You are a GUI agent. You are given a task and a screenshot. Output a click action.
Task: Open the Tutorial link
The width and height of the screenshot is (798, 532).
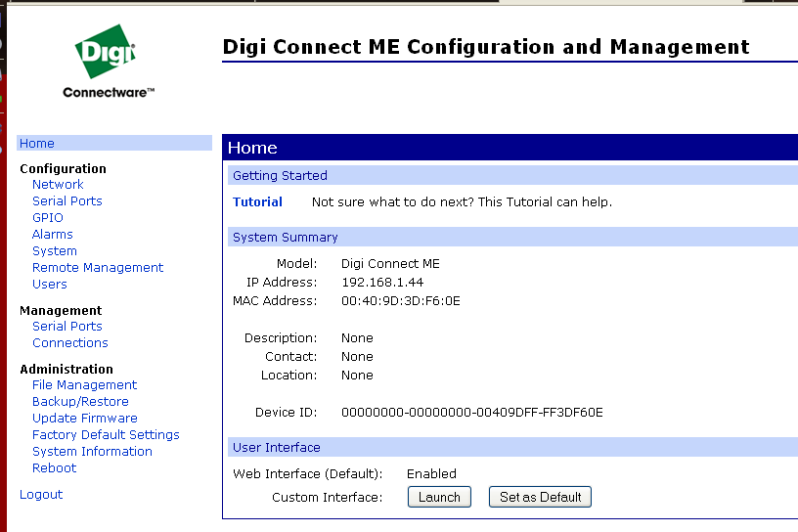coord(257,202)
